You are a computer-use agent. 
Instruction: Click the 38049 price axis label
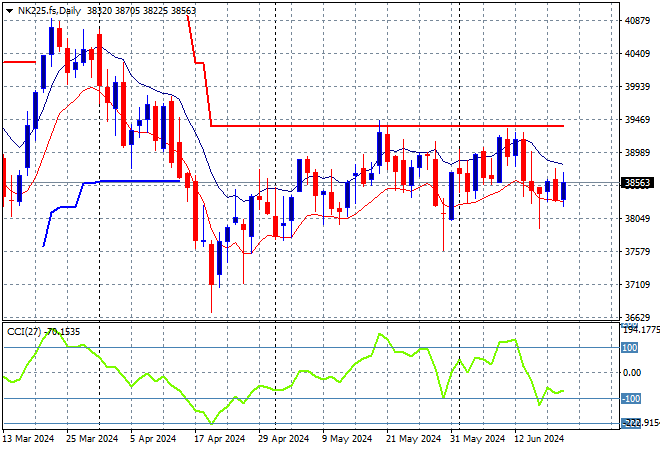[x=637, y=218]
